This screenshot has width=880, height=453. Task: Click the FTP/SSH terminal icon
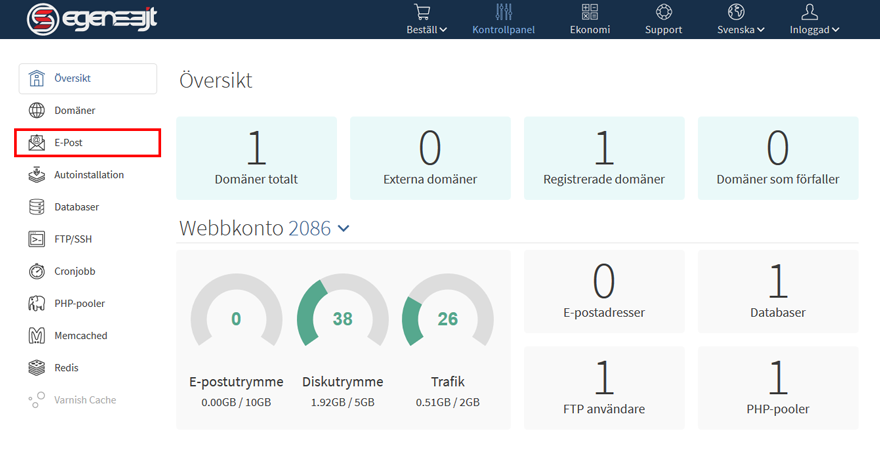click(x=36, y=239)
